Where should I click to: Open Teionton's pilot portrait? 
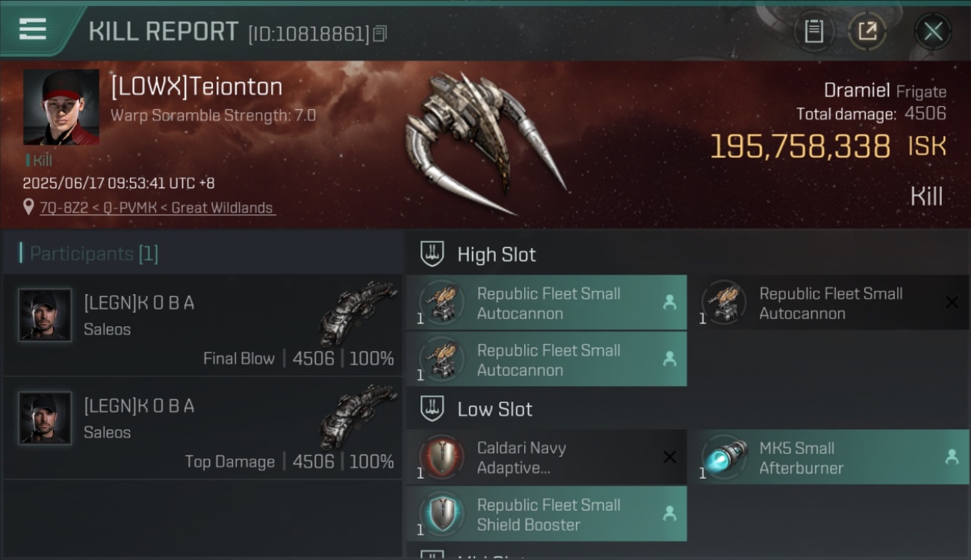(x=61, y=108)
